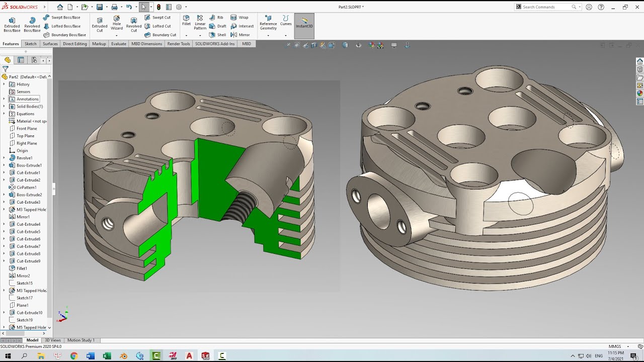Use the Mirror feature tool
The width and height of the screenshot is (644, 362).
tap(240, 35)
